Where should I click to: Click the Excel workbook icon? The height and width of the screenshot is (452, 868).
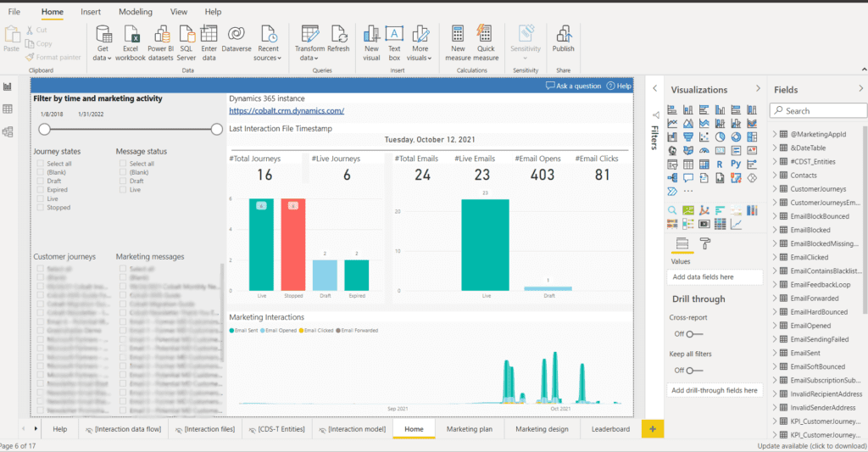tap(131, 34)
